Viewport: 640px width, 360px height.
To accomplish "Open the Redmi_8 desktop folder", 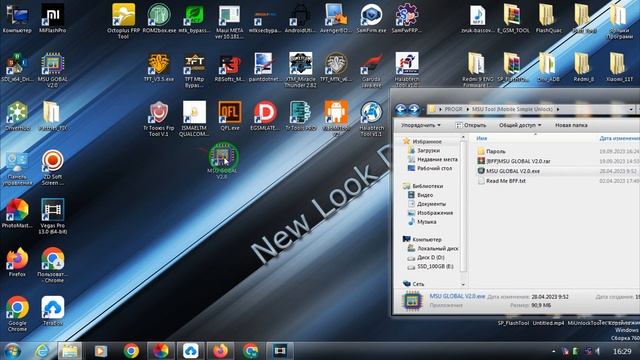I will point(583,67).
